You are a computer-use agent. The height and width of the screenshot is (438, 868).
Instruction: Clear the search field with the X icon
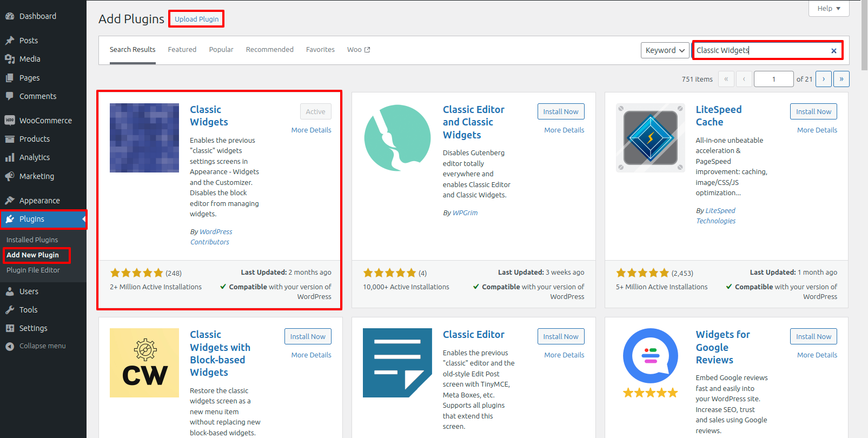833,51
